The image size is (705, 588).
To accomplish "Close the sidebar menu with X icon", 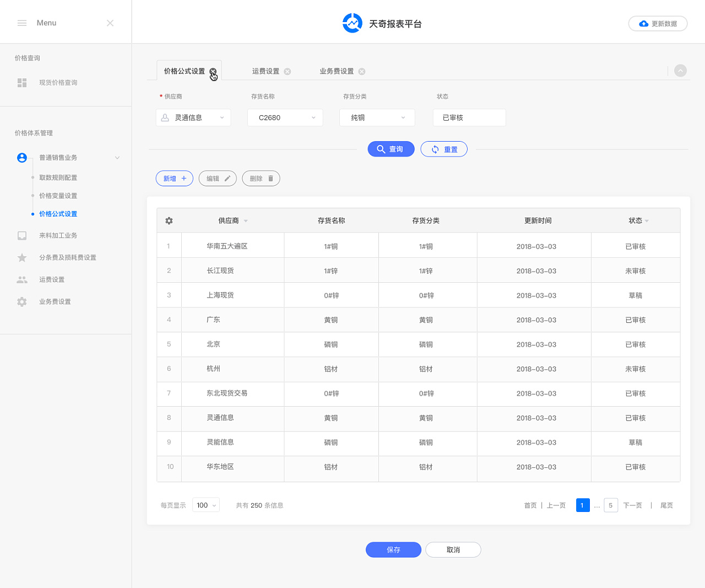I will coord(110,23).
